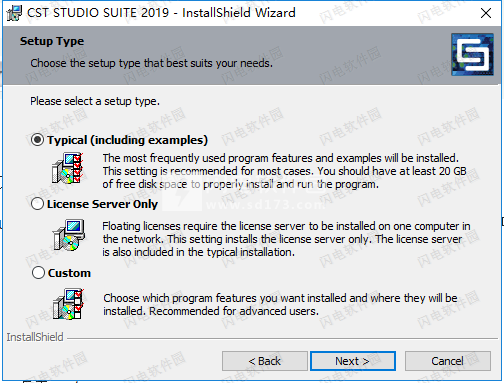Click the "License Server Only" label text

(x=102, y=204)
